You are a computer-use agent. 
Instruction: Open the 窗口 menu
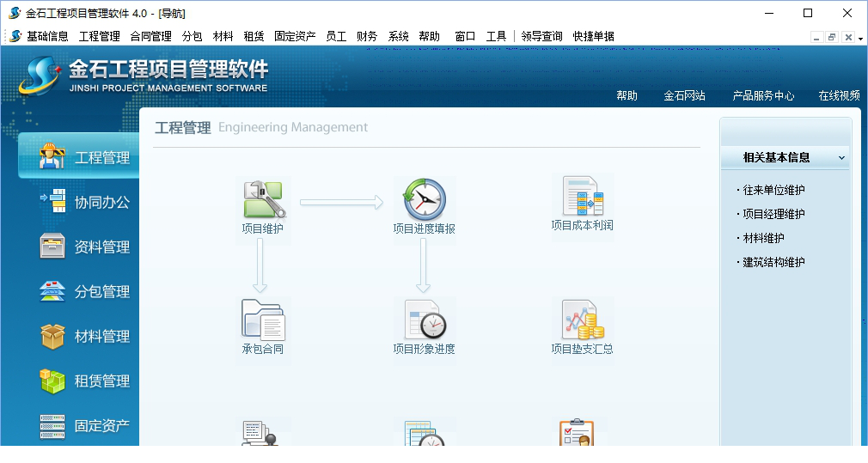pos(465,37)
